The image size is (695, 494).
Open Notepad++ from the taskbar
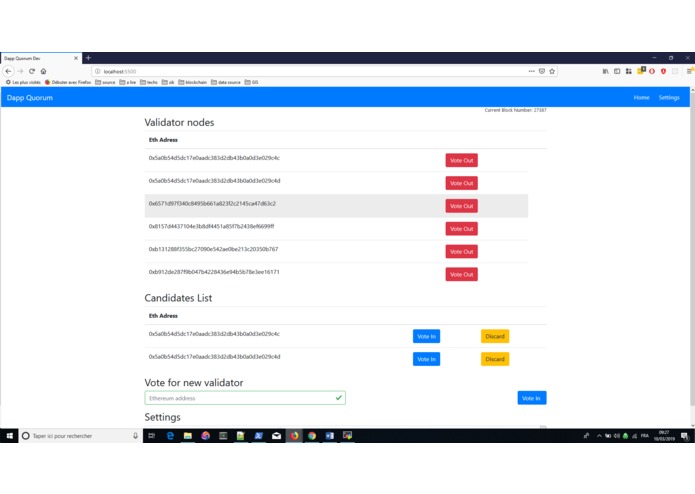coord(241,436)
